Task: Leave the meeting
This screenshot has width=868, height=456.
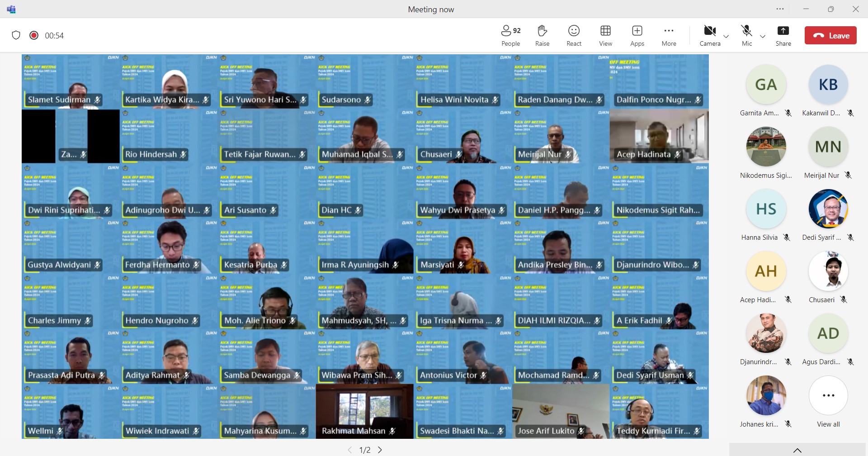Action: click(830, 35)
